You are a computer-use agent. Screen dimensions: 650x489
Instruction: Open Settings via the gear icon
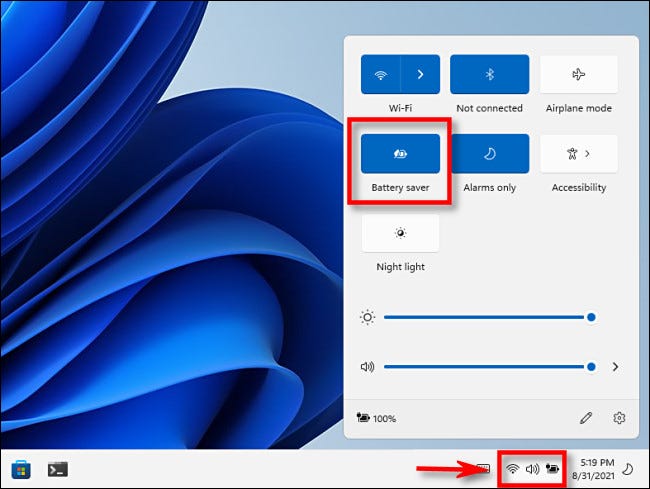[x=619, y=418]
